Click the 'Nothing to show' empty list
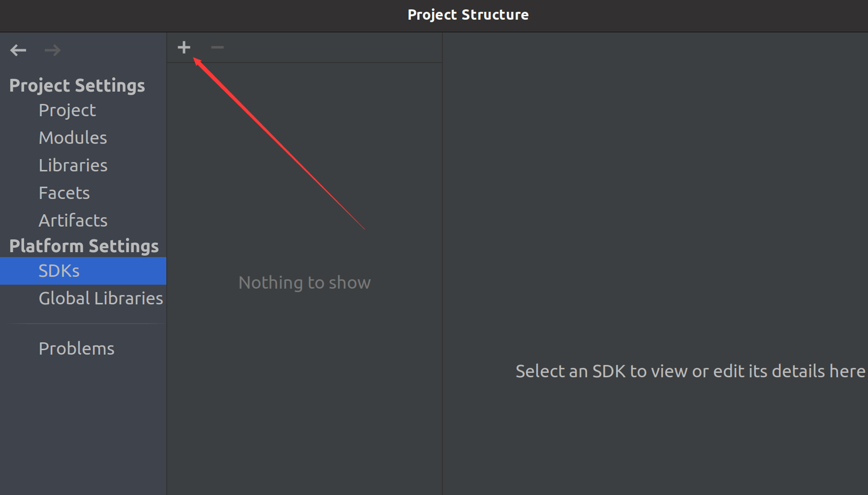The width and height of the screenshot is (868, 495). pyautogui.click(x=305, y=283)
